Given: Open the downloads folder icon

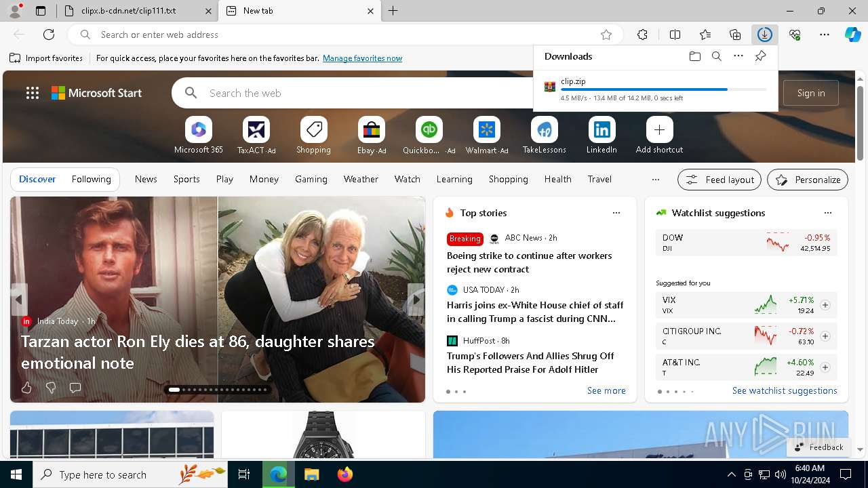Looking at the screenshot, I should (x=695, y=56).
